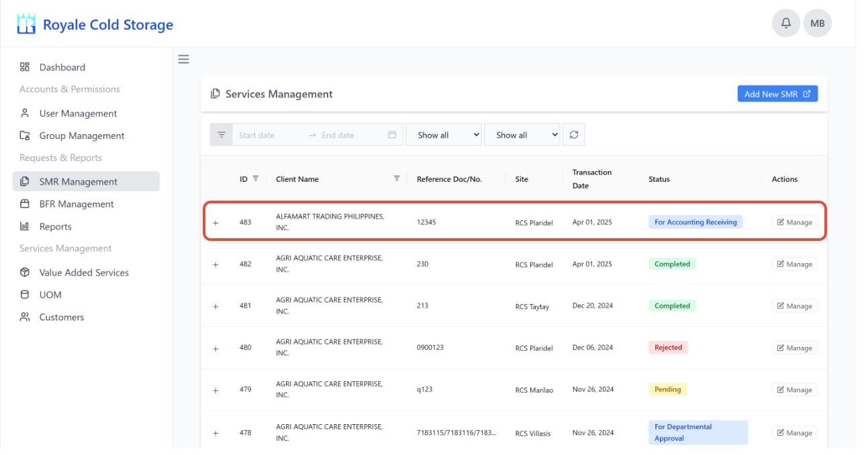This screenshot has width=868, height=455.
Task: Click the ID column filter icon
Action: (x=255, y=179)
